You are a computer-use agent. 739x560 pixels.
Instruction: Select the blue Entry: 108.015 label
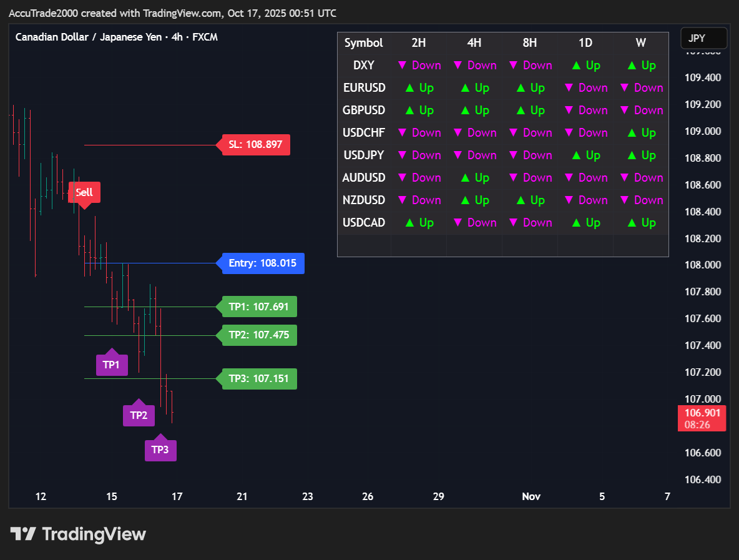point(262,263)
